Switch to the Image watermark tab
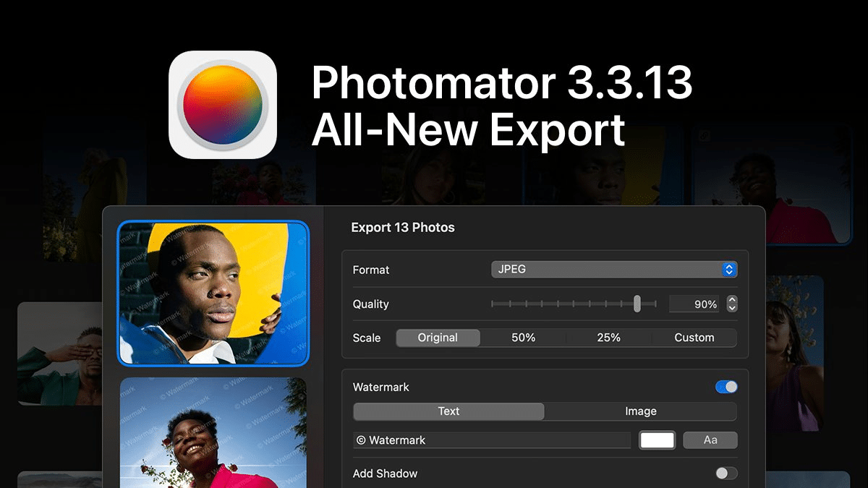Image resolution: width=868 pixels, height=488 pixels. coord(641,411)
